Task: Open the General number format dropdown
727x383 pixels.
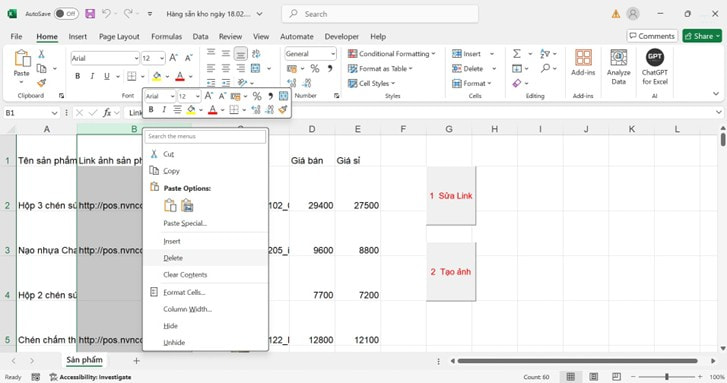Action: 332,54
